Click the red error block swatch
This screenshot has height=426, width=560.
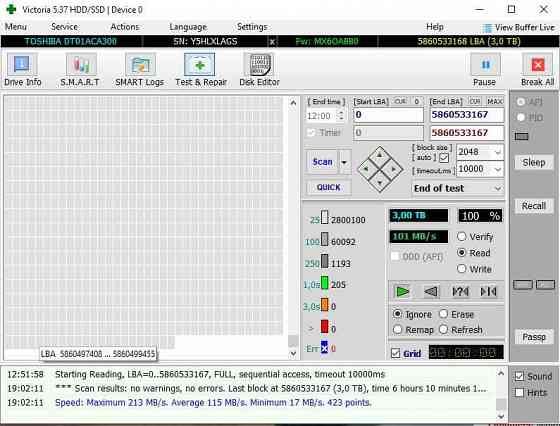tap(324, 327)
